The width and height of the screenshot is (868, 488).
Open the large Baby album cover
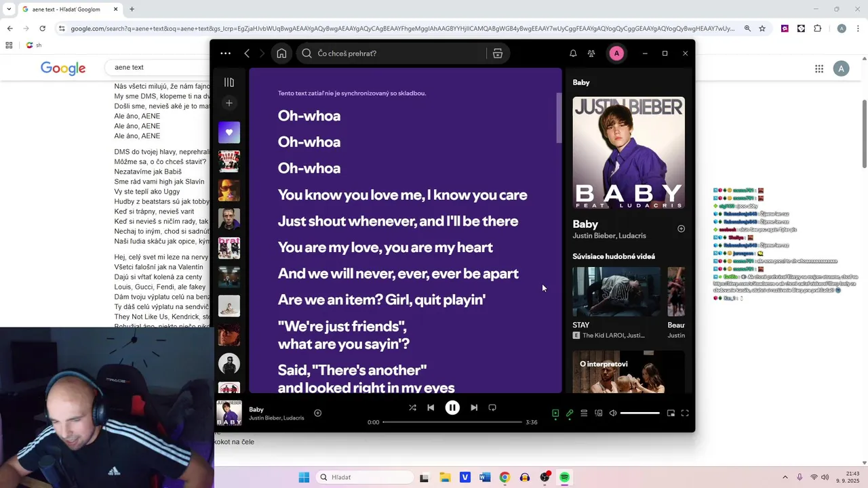[629, 152]
